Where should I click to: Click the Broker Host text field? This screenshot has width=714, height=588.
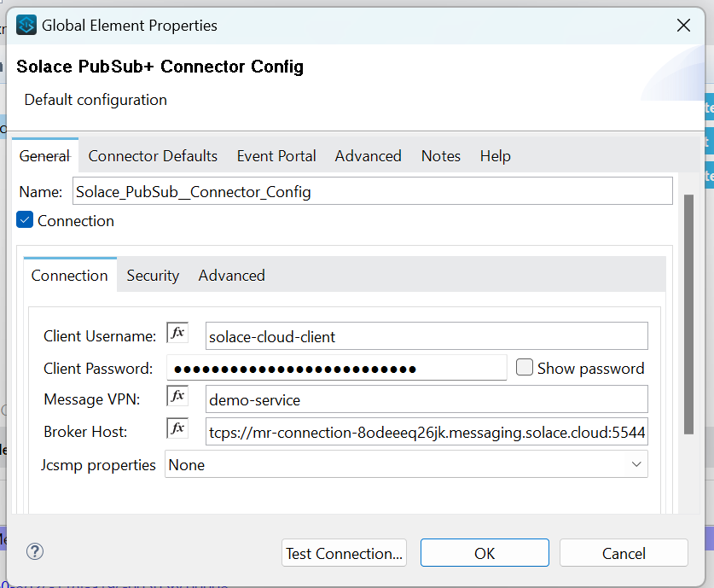tap(427, 433)
